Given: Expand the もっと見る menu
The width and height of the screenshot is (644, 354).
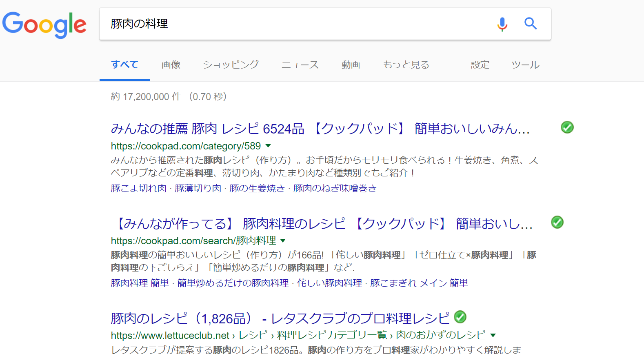Looking at the screenshot, I should (x=406, y=65).
